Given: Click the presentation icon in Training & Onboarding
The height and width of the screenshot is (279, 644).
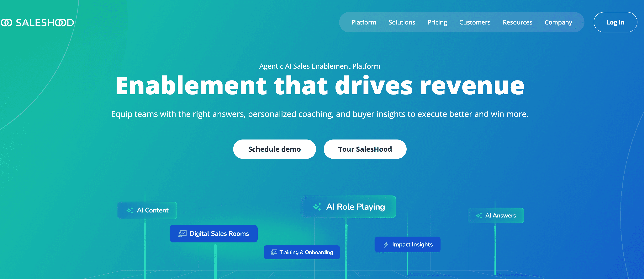Looking at the screenshot, I should (x=274, y=252).
